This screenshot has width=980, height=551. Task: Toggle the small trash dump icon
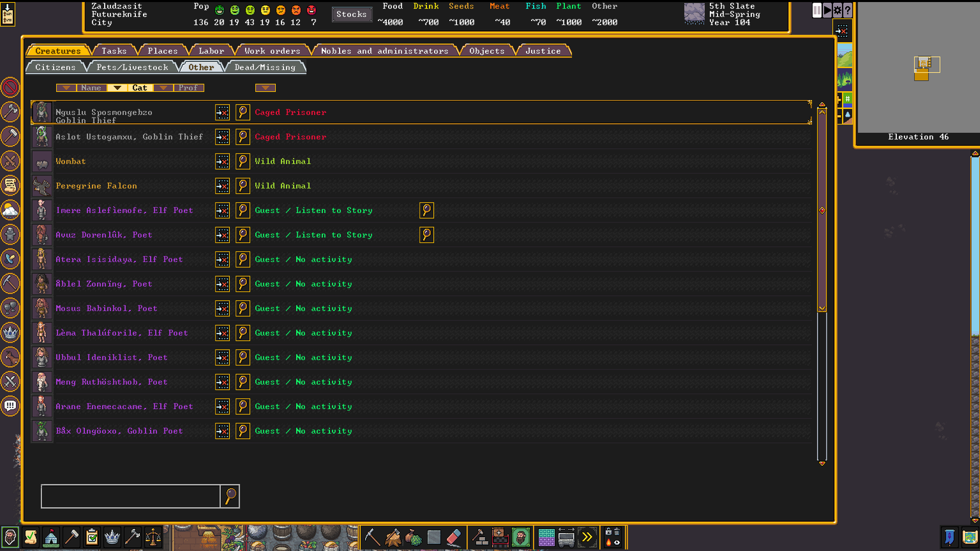point(617,532)
